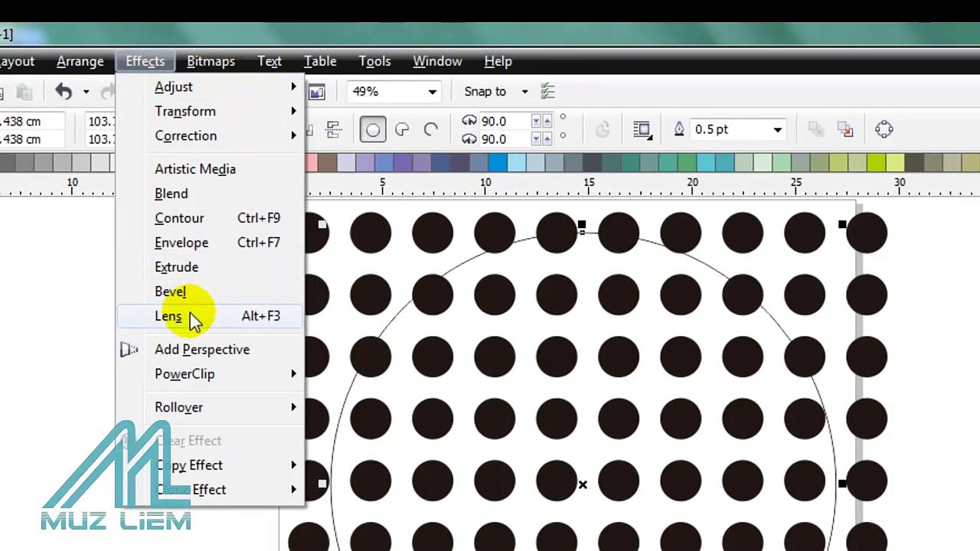980x551 pixels.
Task: Expand the PowerClip submenu
Action: pyautogui.click(x=211, y=374)
